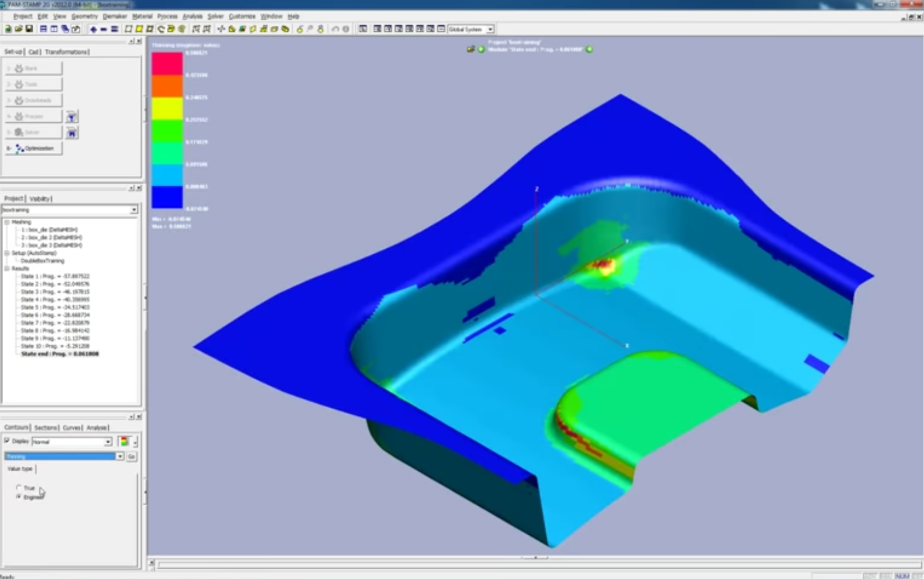Select the Engineer value type radio button
Viewport: 924px width, 579px height.
point(19,497)
